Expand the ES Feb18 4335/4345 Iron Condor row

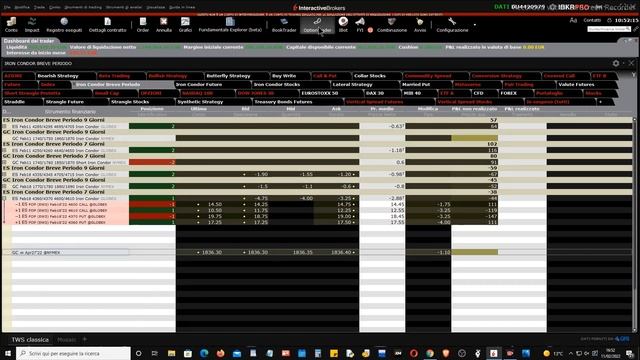[4, 174]
